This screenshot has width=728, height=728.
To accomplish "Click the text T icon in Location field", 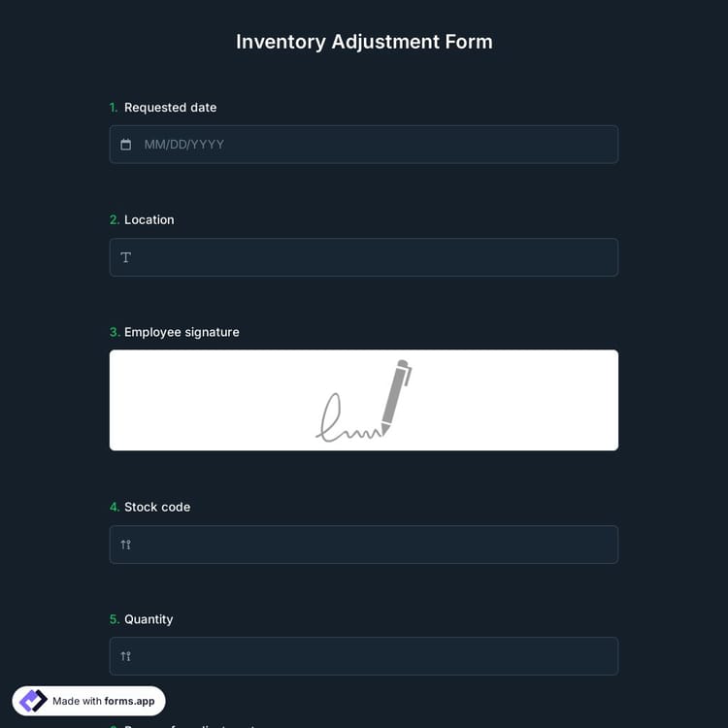I will [125, 257].
